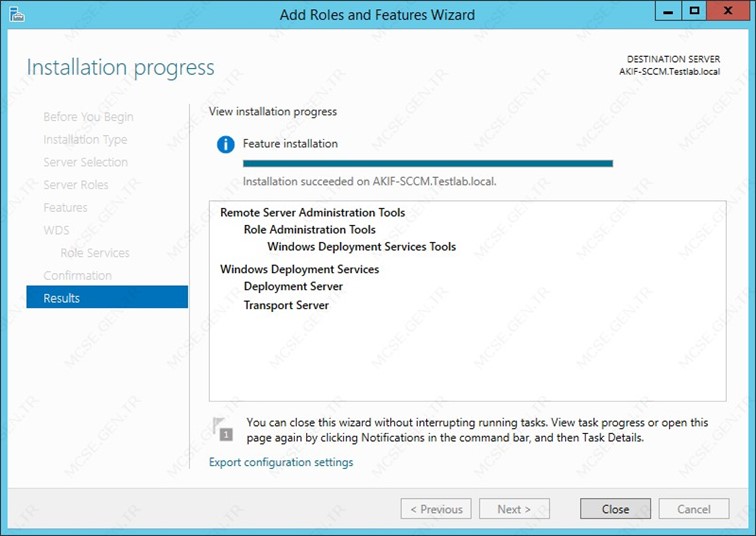Click the disabled Previous button
The width and height of the screenshot is (756, 536).
(436, 509)
